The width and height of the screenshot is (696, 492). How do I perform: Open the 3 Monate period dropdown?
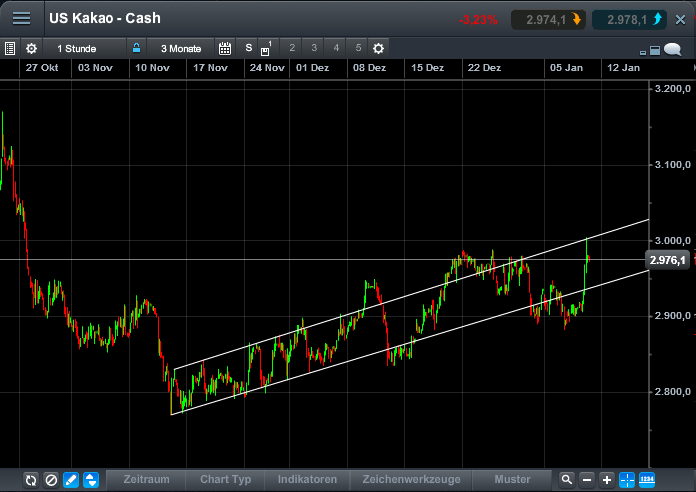(181, 48)
